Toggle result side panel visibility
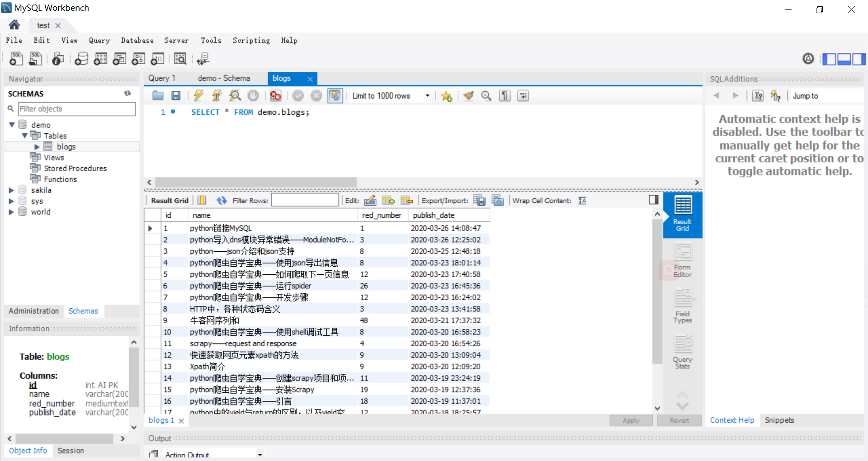This screenshot has height=461, width=868. 653,200
